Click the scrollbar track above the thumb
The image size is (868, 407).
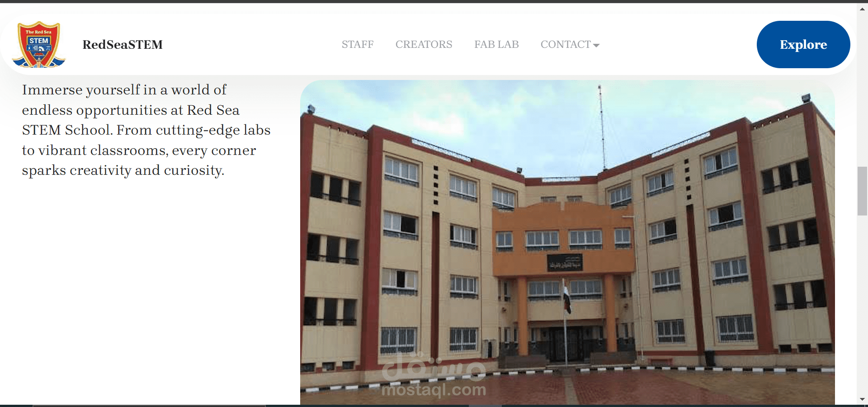tap(862, 90)
